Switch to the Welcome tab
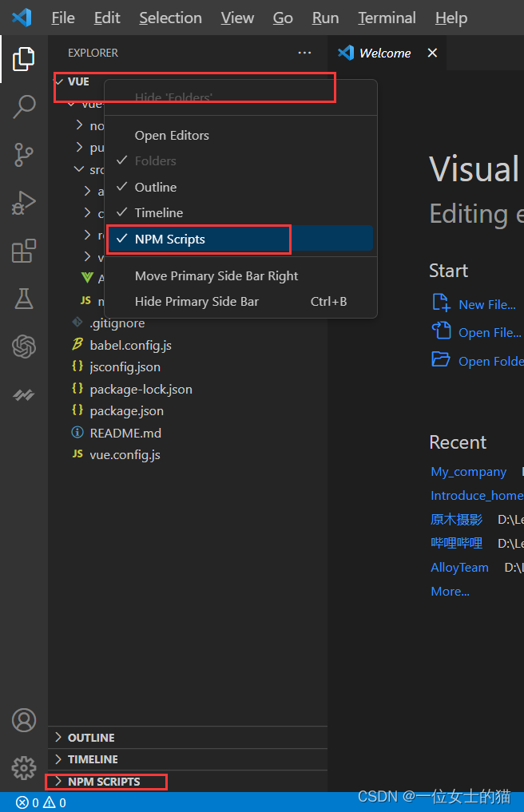The width and height of the screenshot is (524, 812). 385,53
